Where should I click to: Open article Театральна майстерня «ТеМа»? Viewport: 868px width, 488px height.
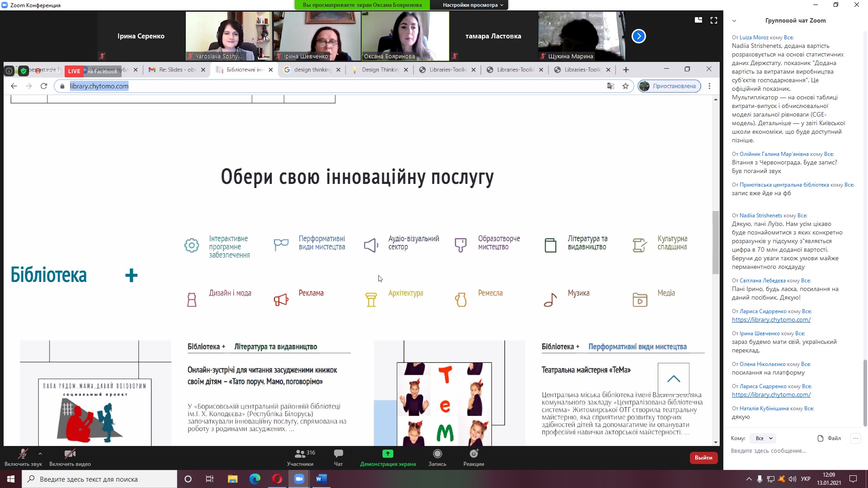coord(586,370)
